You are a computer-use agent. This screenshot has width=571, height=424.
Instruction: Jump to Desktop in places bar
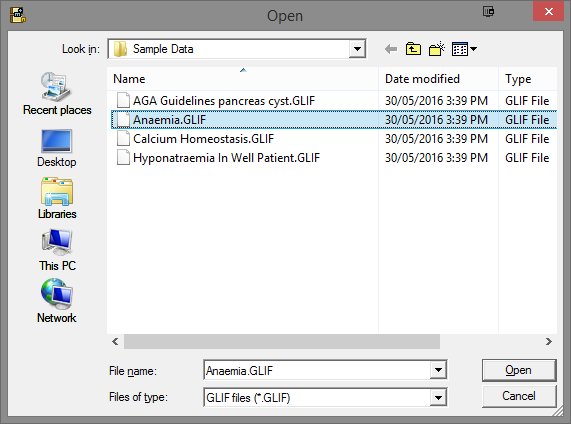57,148
